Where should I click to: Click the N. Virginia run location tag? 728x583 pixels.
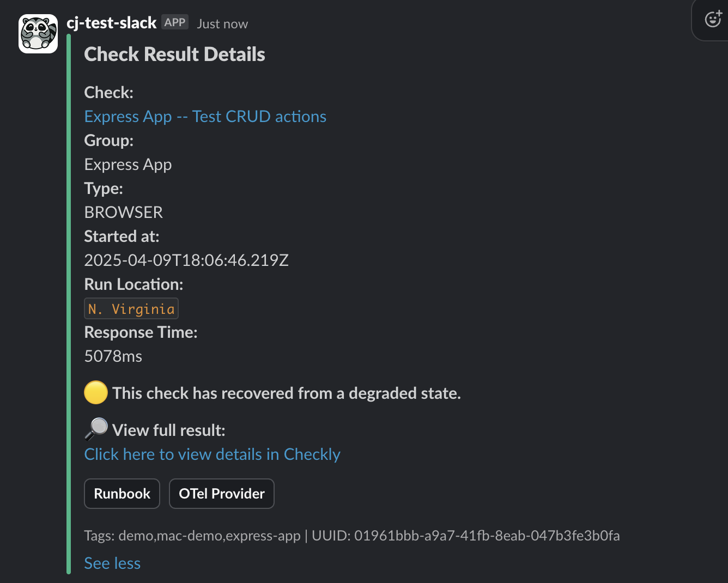[131, 308]
